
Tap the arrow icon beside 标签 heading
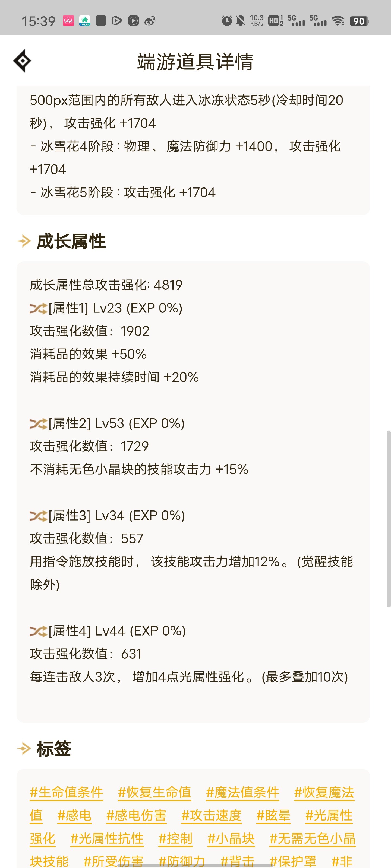(x=24, y=749)
